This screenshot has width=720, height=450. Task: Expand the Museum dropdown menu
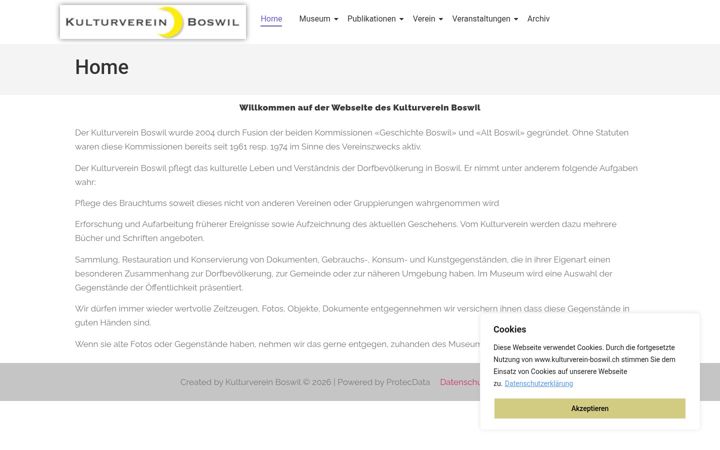[x=318, y=19]
